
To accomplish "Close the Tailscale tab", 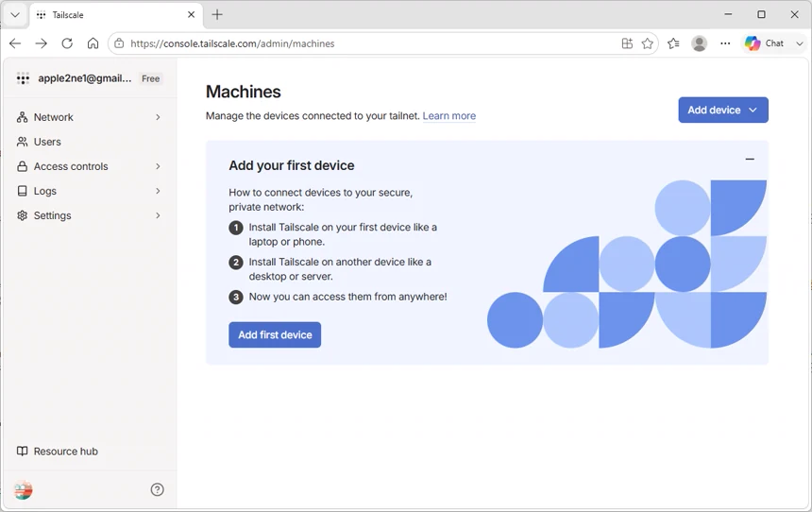I will 191,14.
